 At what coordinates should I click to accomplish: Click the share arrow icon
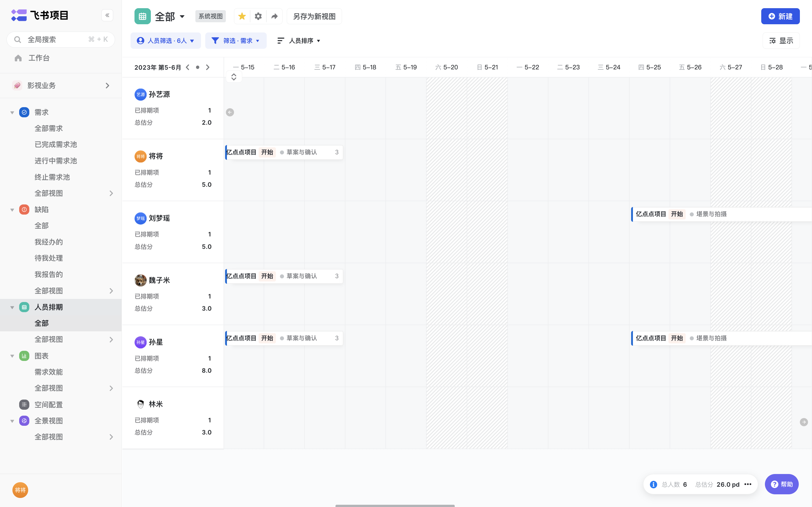(x=274, y=16)
